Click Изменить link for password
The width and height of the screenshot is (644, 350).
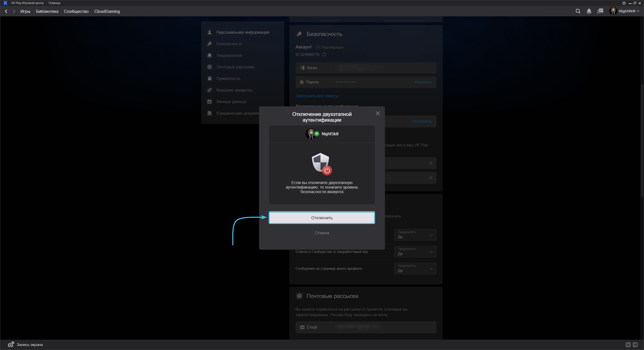(x=423, y=82)
